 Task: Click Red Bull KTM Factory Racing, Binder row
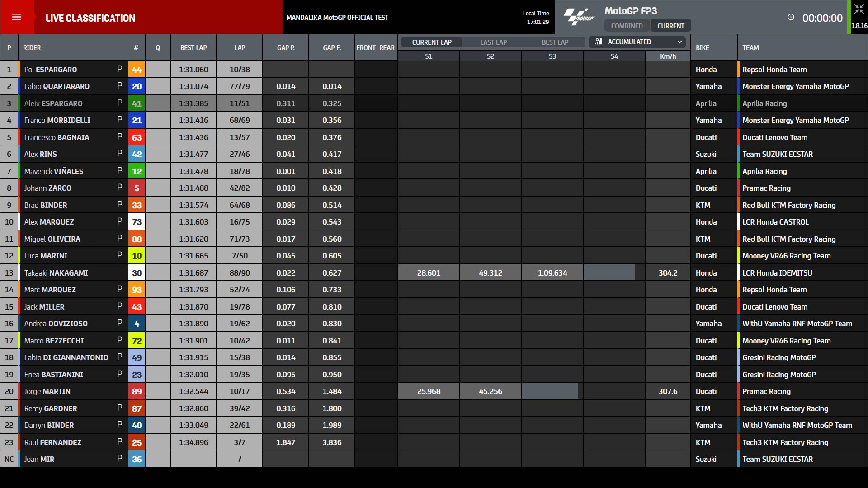(x=789, y=205)
